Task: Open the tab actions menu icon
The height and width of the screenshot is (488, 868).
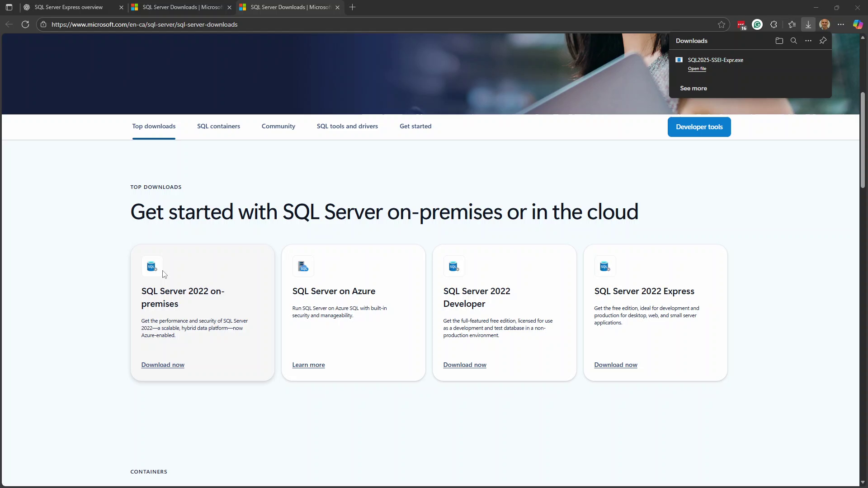Action: click(9, 7)
